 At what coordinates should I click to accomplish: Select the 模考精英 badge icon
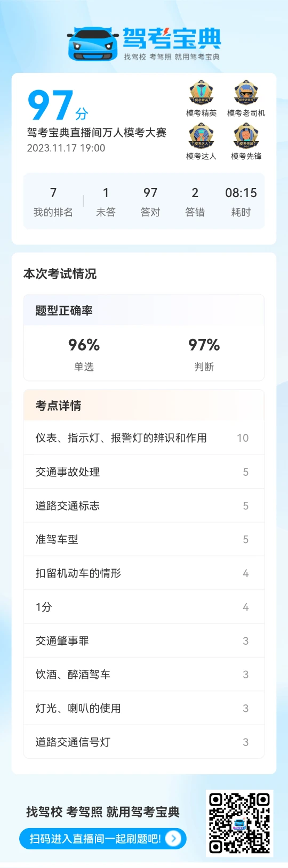201,93
